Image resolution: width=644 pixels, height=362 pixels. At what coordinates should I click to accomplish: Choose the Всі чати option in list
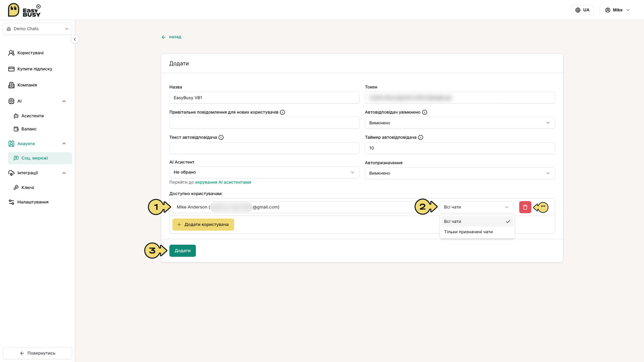pyautogui.click(x=477, y=222)
